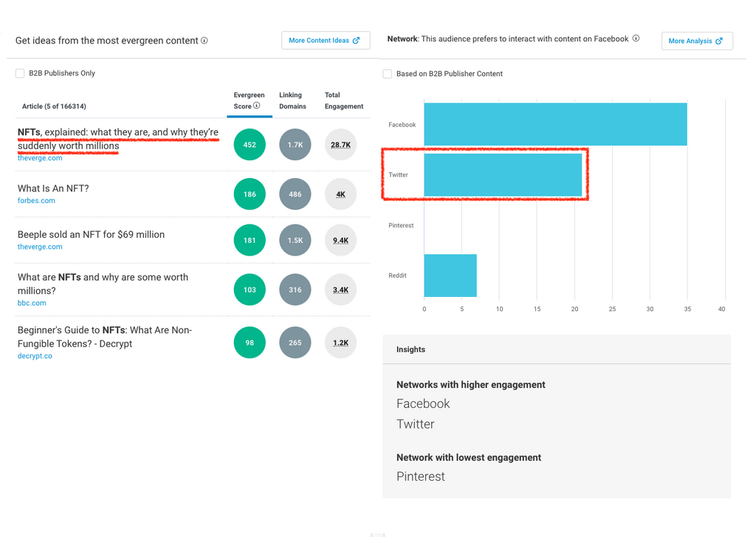The height and width of the screenshot is (537, 756).
Task: Enable the B2B Publishers Only checkbox
Action: pos(20,73)
